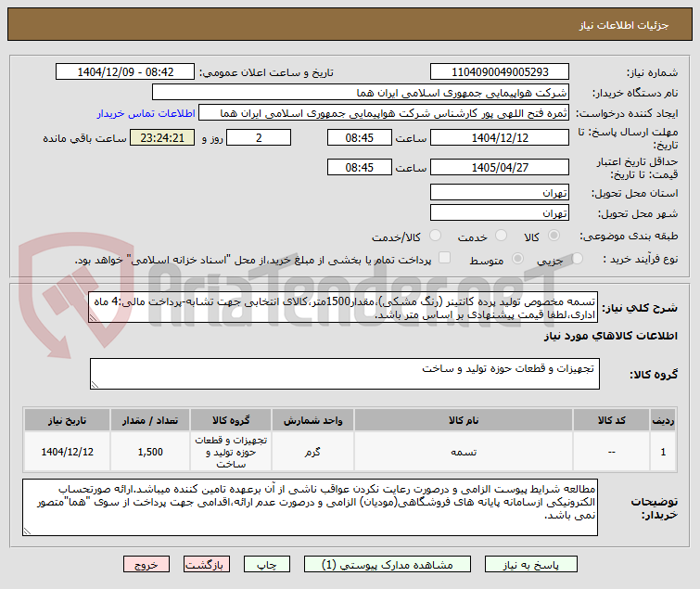Click the remaining time field 23:24:21
Screen dimensions: 700x589
click(x=162, y=137)
